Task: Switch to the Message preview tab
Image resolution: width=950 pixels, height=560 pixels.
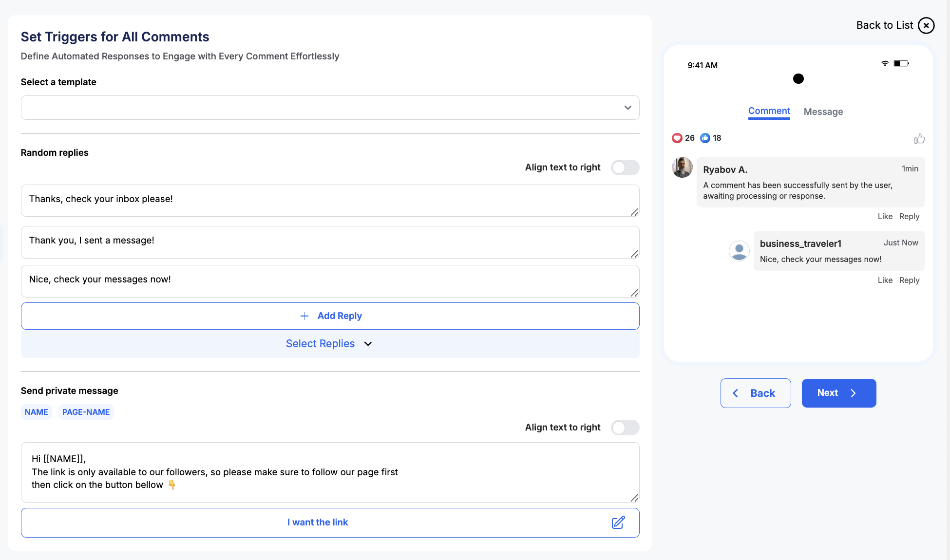Action: tap(823, 112)
